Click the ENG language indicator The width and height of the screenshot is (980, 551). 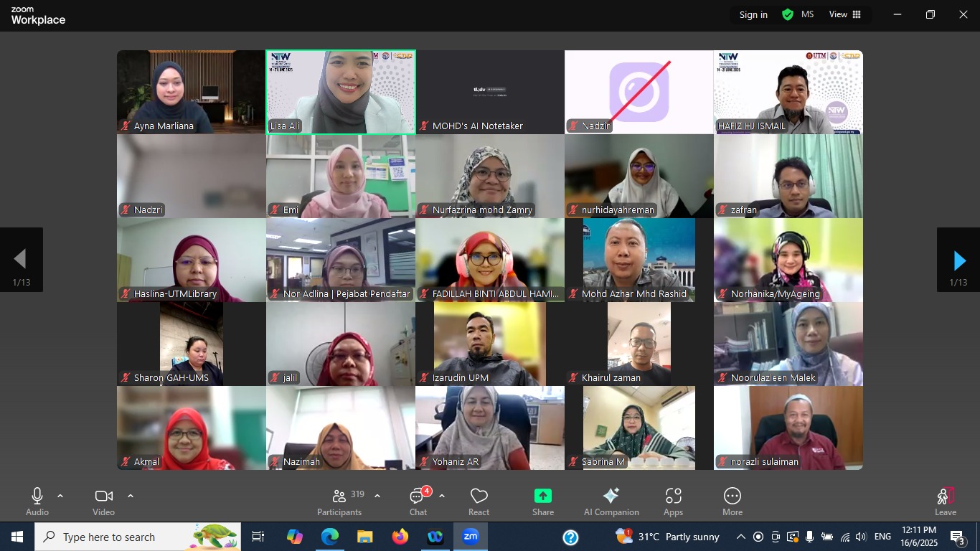coord(883,537)
